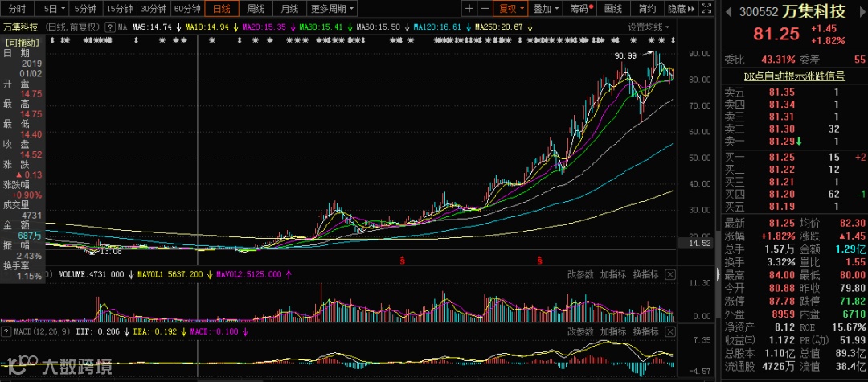Click the 涨停 87.78 limit-up value
Image resolution: width=868 pixels, height=382 pixels.
pyautogui.click(x=781, y=301)
